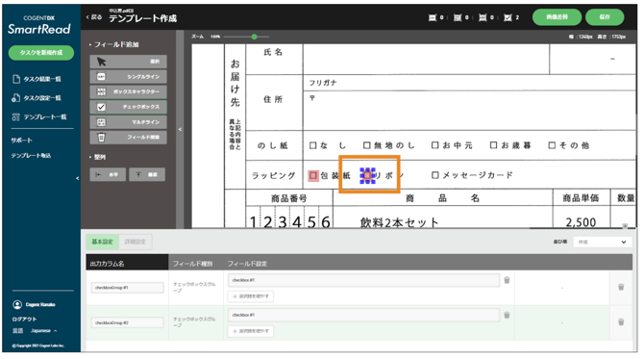Edit checkbox #1 field in second group row
The width and height of the screenshot is (644, 359).
(x=363, y=315)
